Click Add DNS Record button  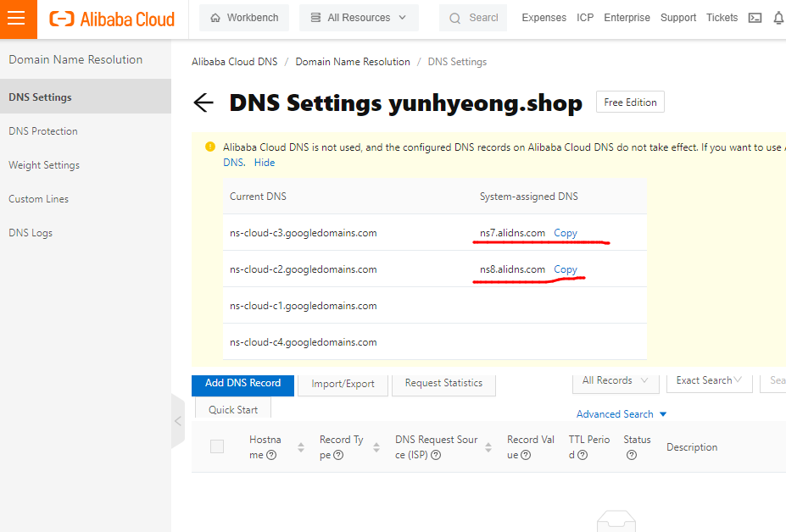pos(242,384)
